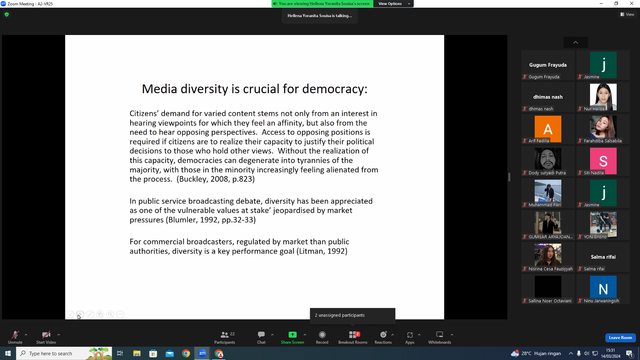The image size is (640, 360).
Task: Click the clock and date in taskbar
Action: (611, 353)
